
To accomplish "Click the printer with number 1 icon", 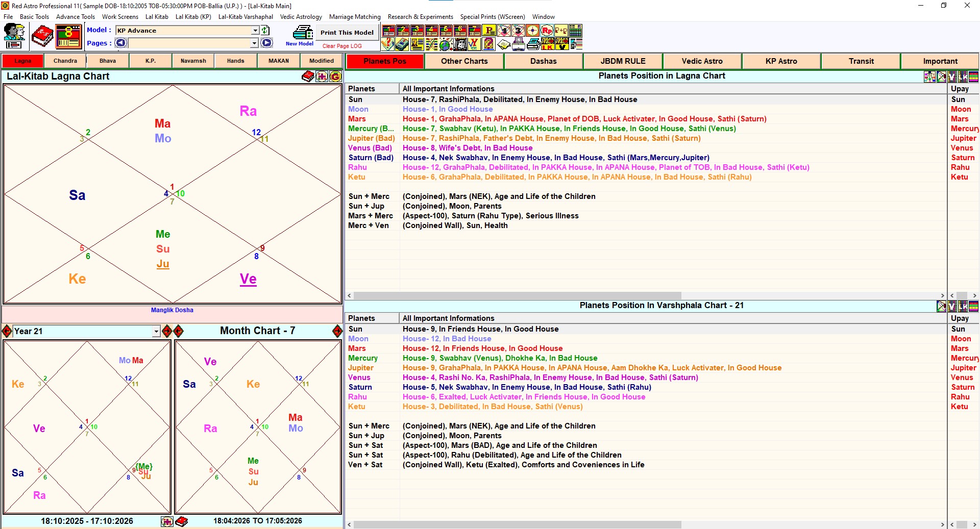I will pyautogui.click(x=518, y=44).
